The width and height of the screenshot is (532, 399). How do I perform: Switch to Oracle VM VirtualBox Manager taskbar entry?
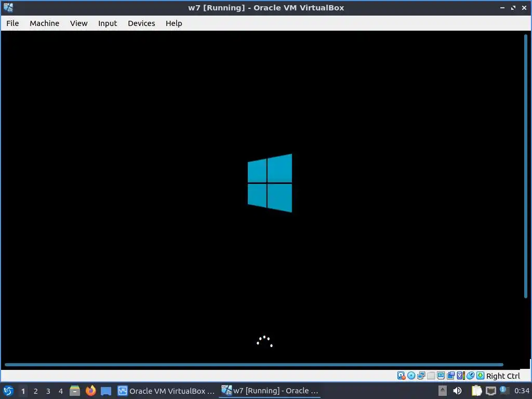tap(166, 391)
